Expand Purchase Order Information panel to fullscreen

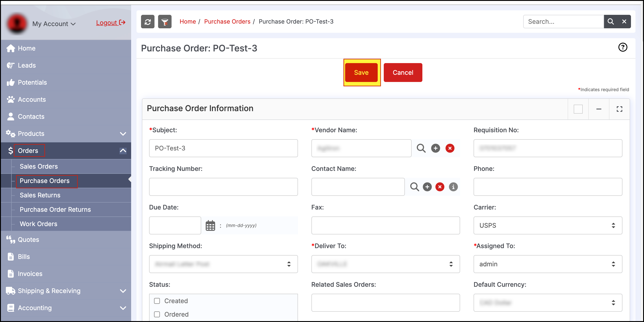[x=619, y=109]
